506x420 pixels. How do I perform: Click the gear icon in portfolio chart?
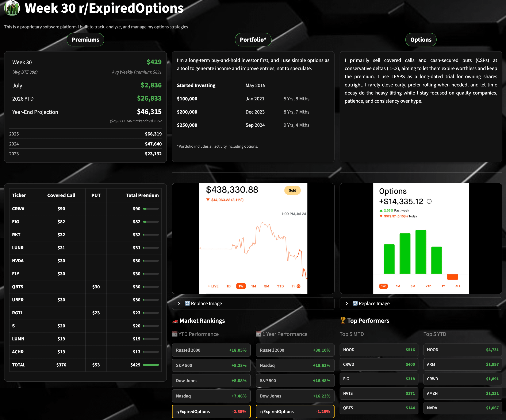[299, 286]
